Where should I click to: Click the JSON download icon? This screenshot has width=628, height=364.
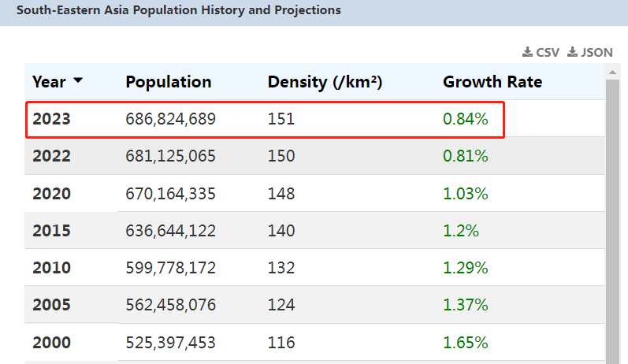point(572,53)
